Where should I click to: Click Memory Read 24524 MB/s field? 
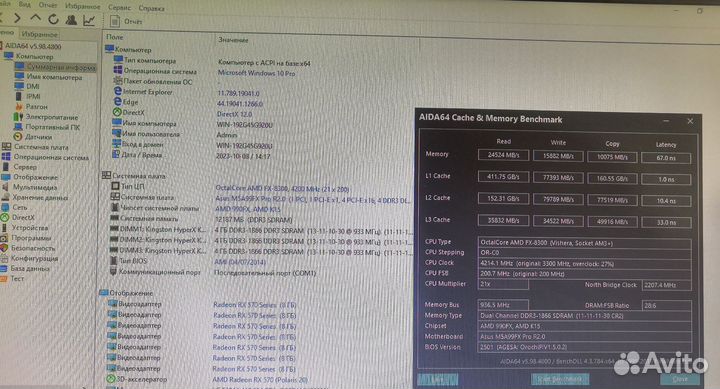pyautogui.click(x=503, y=155)
